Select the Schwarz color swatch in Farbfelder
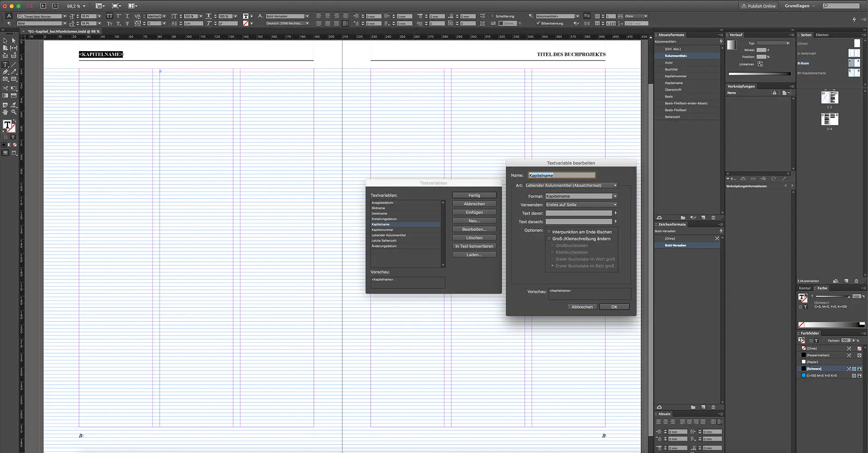Viewport: 868px width, 453px height. tap(814, 368)
